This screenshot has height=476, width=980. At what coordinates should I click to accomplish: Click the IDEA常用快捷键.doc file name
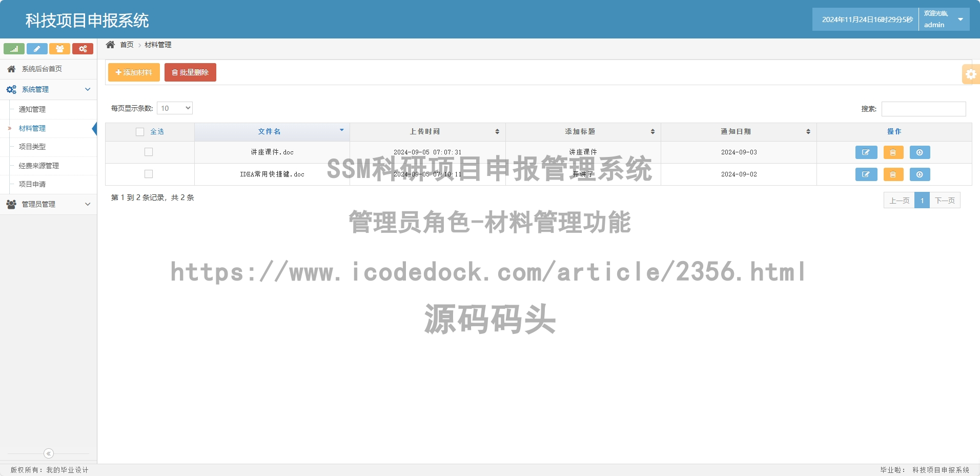point(272,174)
